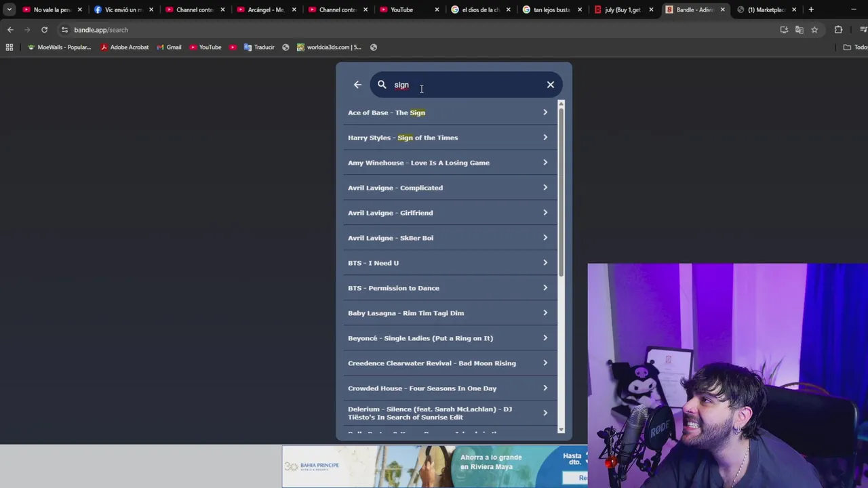Bookmark this page with the star icon
Viewport: 868px width, 488px height.
click(x=814, y=30)
